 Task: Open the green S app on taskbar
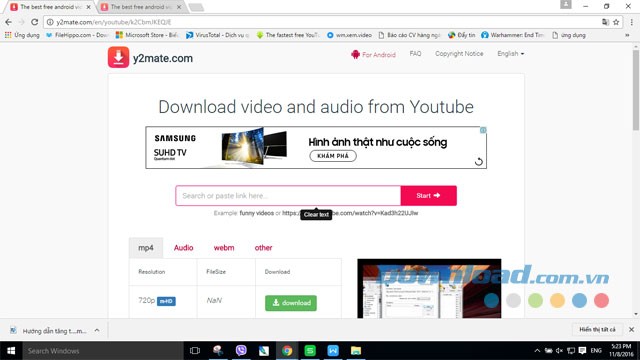tap(310, 351)
